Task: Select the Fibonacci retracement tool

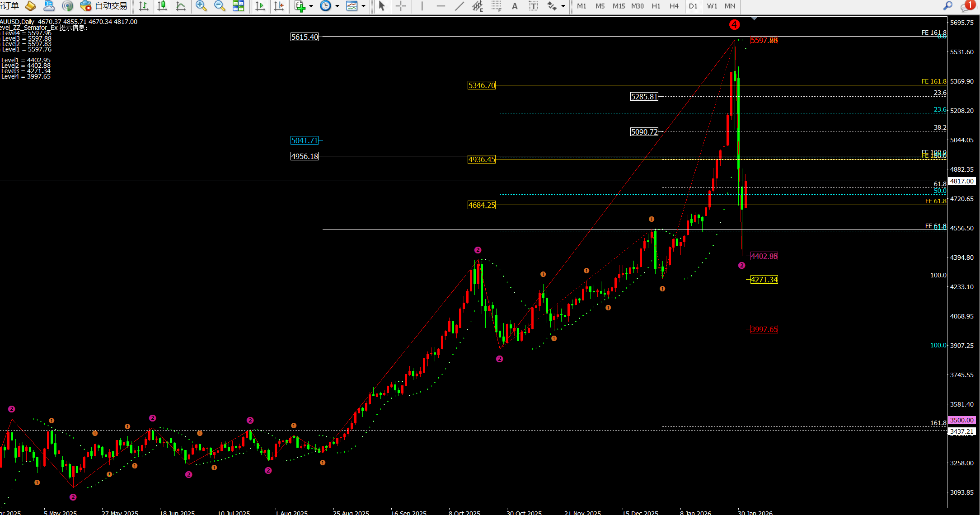Action: tap(497, 6)
